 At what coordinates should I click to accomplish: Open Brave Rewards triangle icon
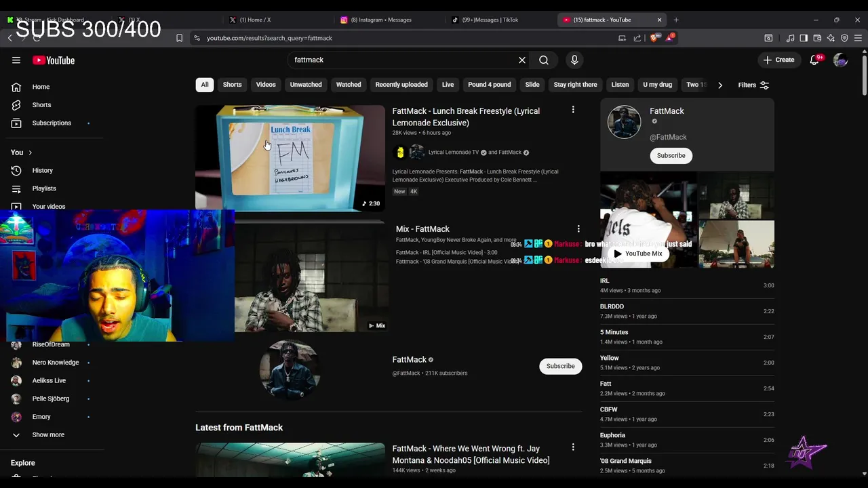pos(669,37)
